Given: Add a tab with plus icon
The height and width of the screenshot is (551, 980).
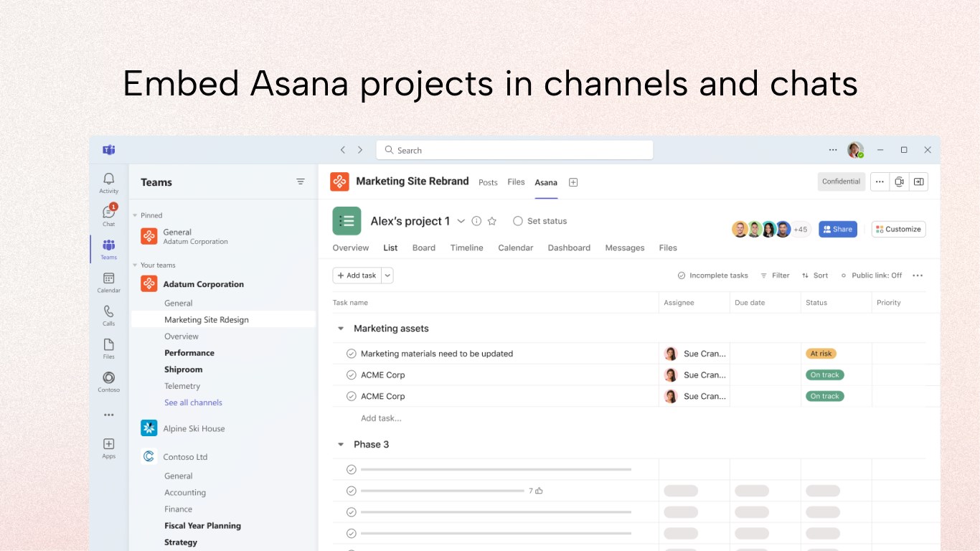Looking at the screenshot, I should (x=573, y=182).
